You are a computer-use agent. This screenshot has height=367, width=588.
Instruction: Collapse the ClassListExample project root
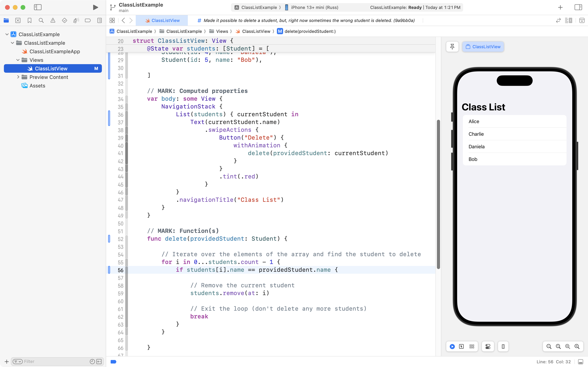point(7,34)
